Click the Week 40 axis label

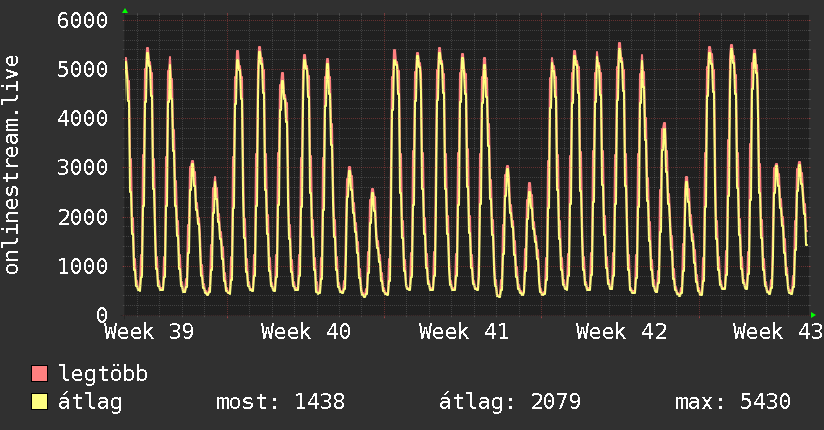pos(306,332)
